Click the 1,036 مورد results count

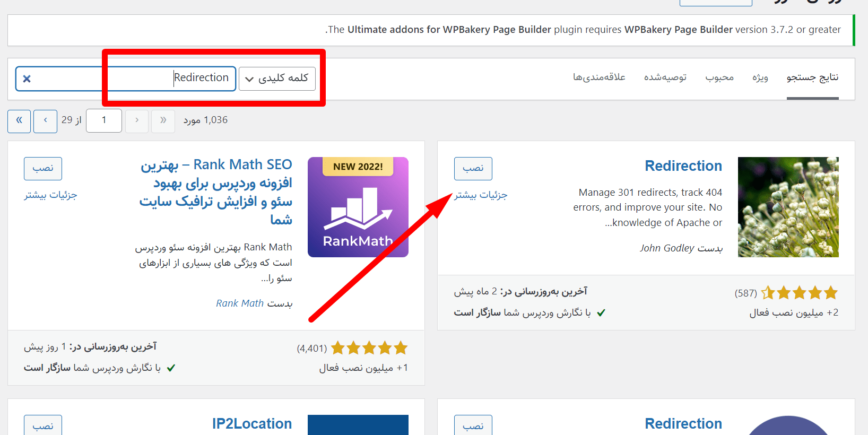(x=205, y=120)
